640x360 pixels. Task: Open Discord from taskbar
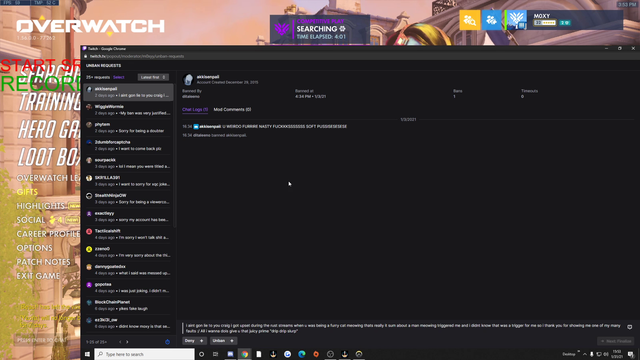pos(230,354)
